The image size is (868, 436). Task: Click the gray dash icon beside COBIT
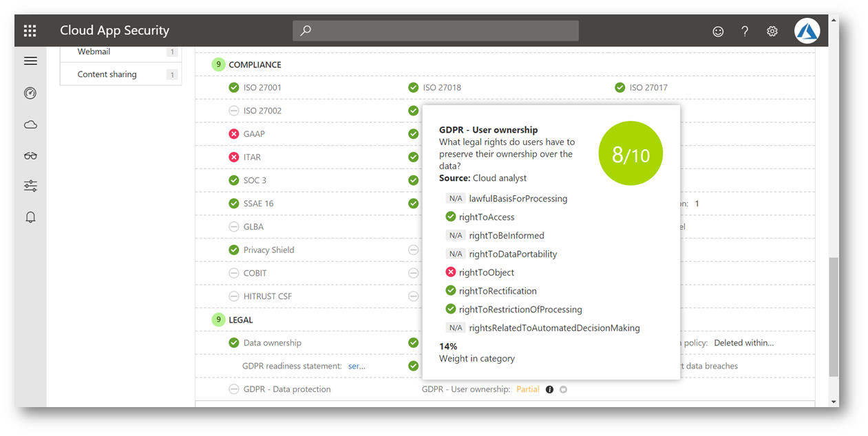(x=234, y=273)
